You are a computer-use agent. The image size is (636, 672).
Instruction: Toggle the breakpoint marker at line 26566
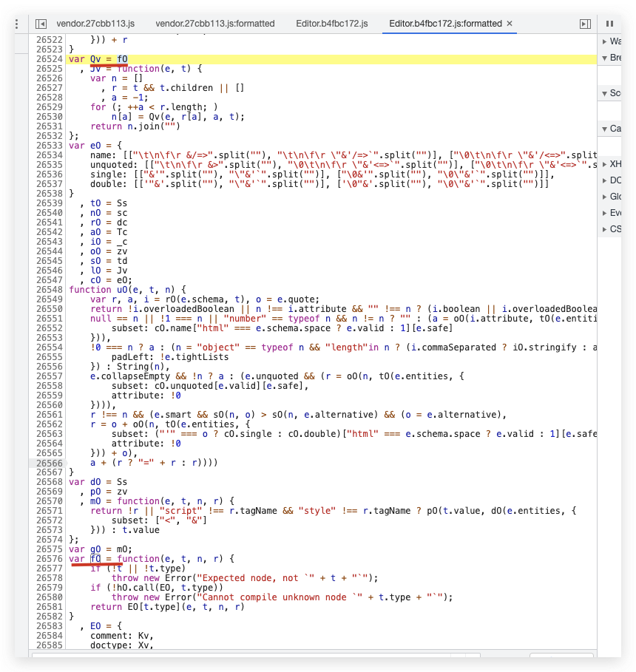tap(52, 462)
